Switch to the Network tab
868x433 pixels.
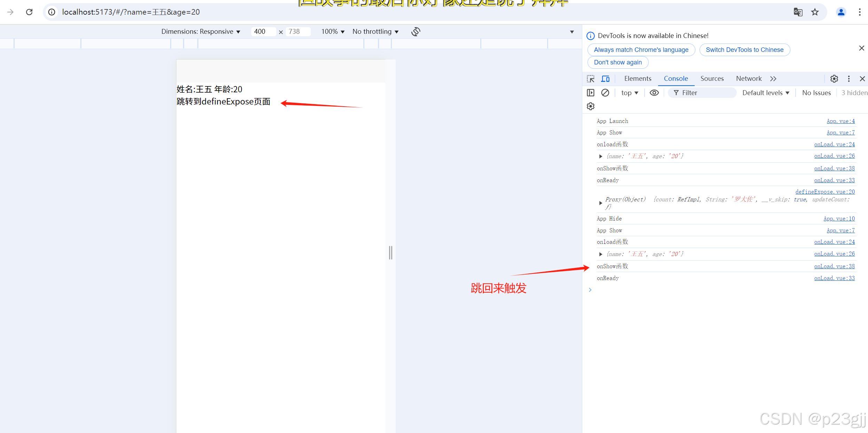coord(749,79)
